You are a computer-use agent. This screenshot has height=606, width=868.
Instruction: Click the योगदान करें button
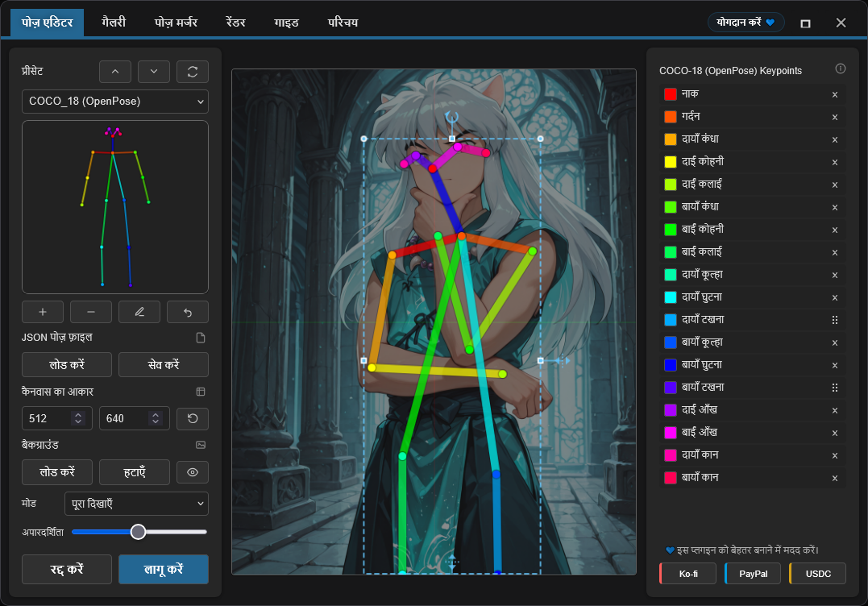pyautogui.click(x=745, y=22)
